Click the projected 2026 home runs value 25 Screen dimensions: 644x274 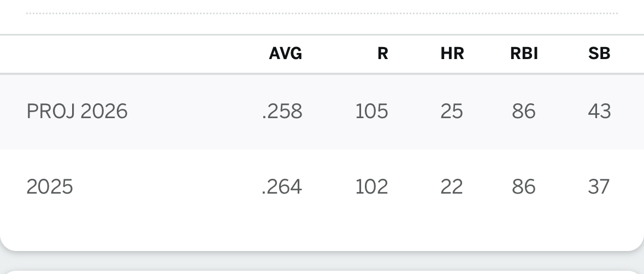pyautogui.click(x=452, y=112)
